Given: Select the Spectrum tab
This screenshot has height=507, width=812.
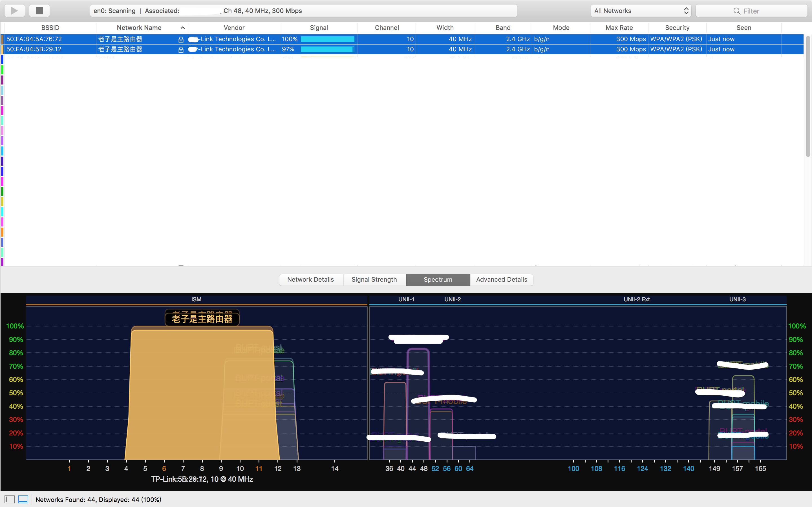Looking at the screenshot, I should (x=438, y=280).
